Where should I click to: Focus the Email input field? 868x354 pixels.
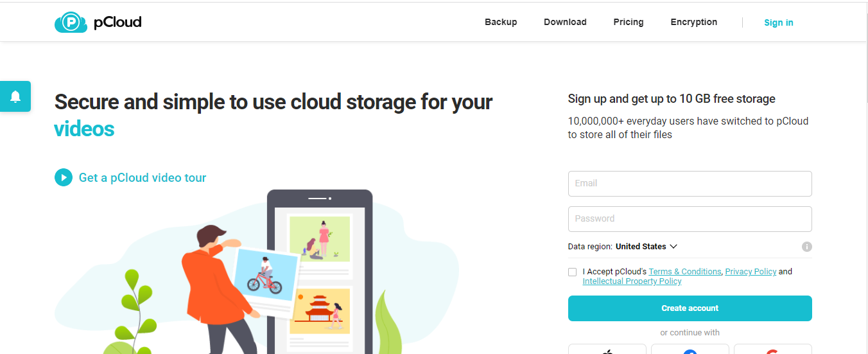point(690,184)
